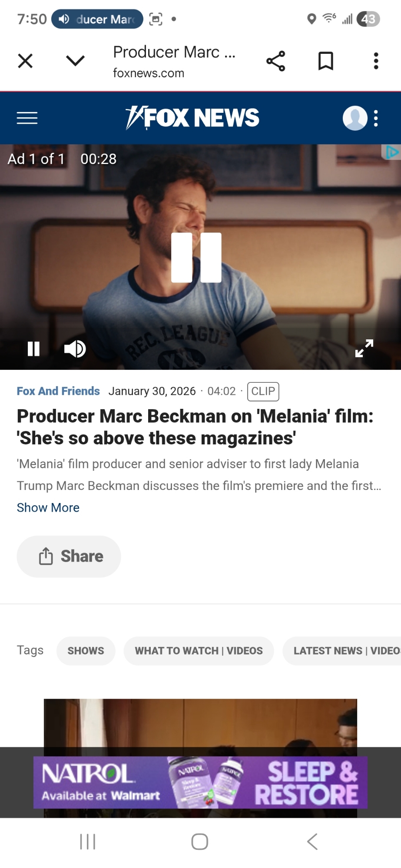The width and height of the screenshot is (401, 868).
Task: Select the What To Watch Videos tag
Action: click(199, 651)
